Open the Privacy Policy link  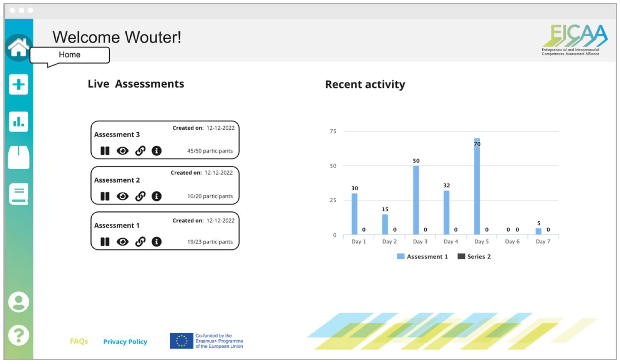(x=125, y=342)
